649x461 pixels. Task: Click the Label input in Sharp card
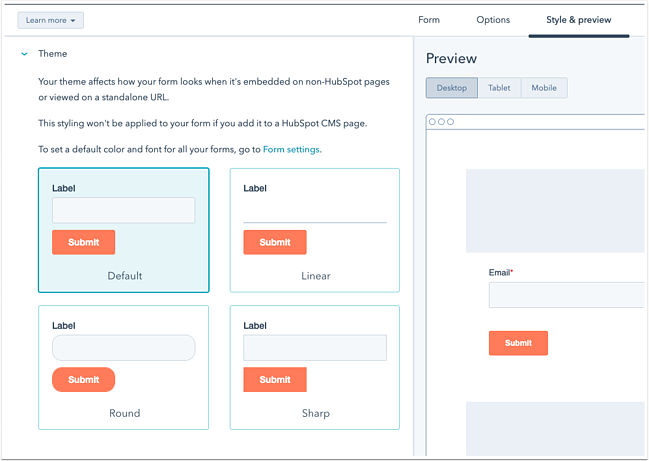315,348
